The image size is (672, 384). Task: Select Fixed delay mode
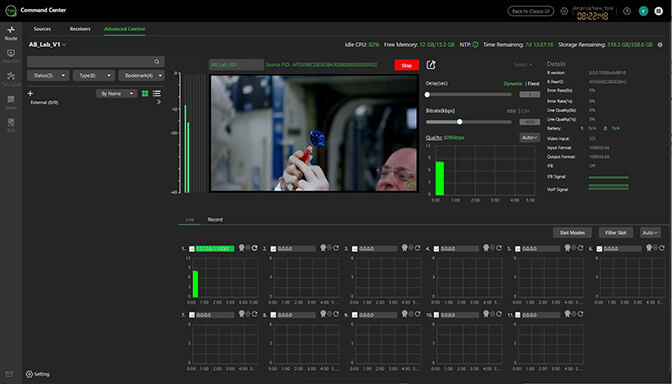pos(534,84)
